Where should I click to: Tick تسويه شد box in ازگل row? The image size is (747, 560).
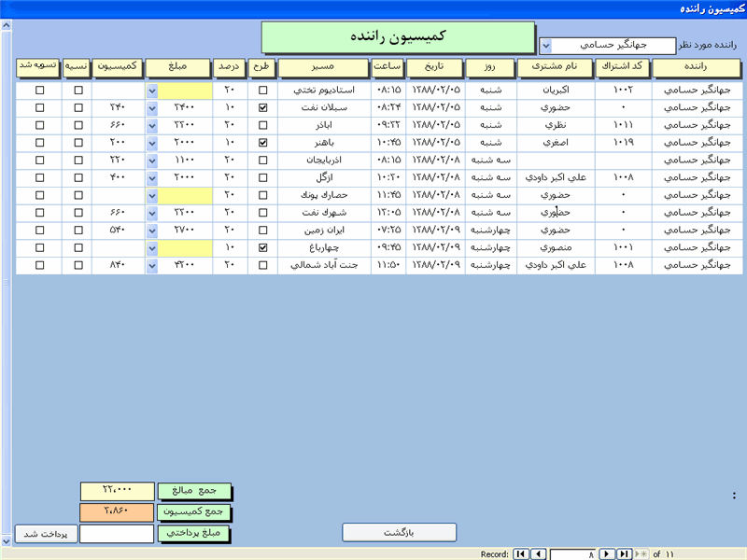click(x=39, y=178)
